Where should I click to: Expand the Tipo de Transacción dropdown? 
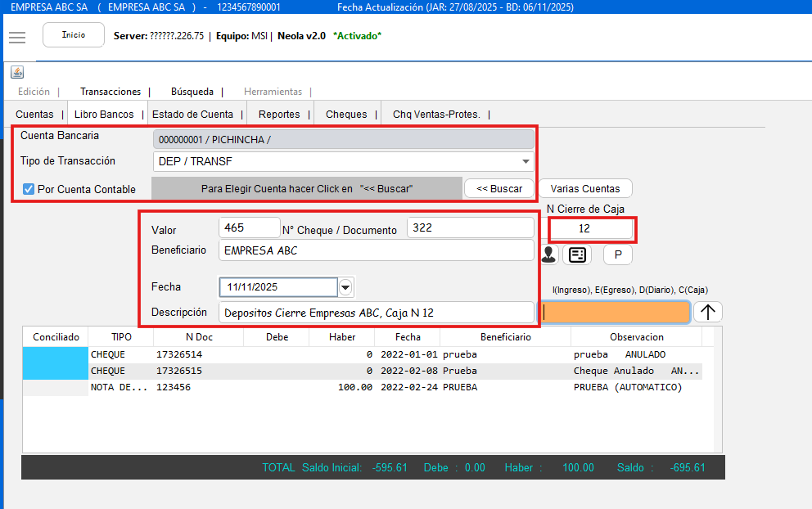526,161
